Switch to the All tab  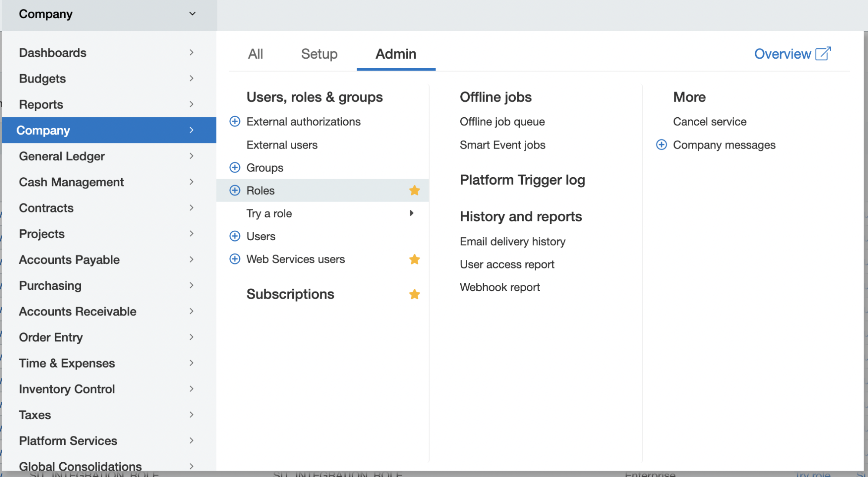[x=256, y=54]
